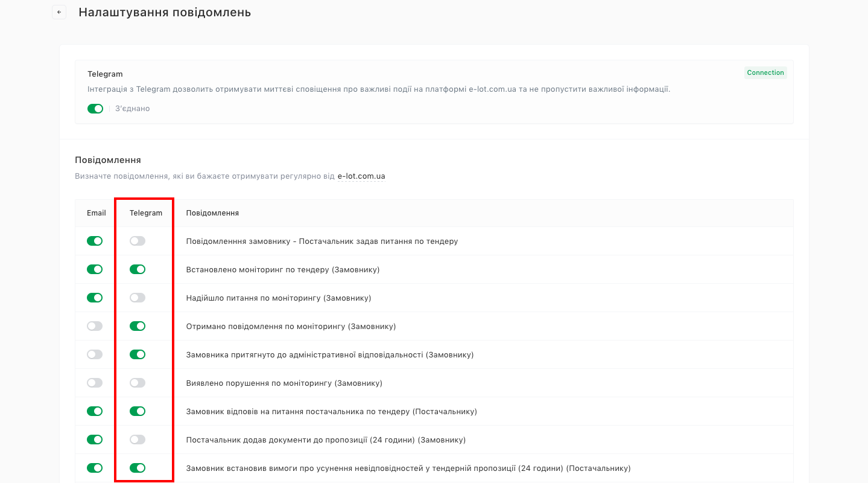This screenshot has height=483, width=868.
Task: Disable Email for Замовник відповів на питання постачальника
Action: (x=95, y=411)
